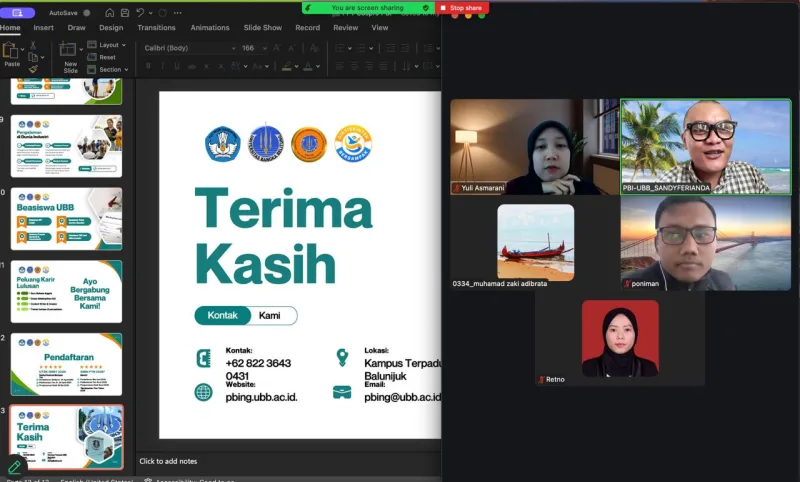Click the bullets list icon

pyautogui.click(x=339, y=48)
